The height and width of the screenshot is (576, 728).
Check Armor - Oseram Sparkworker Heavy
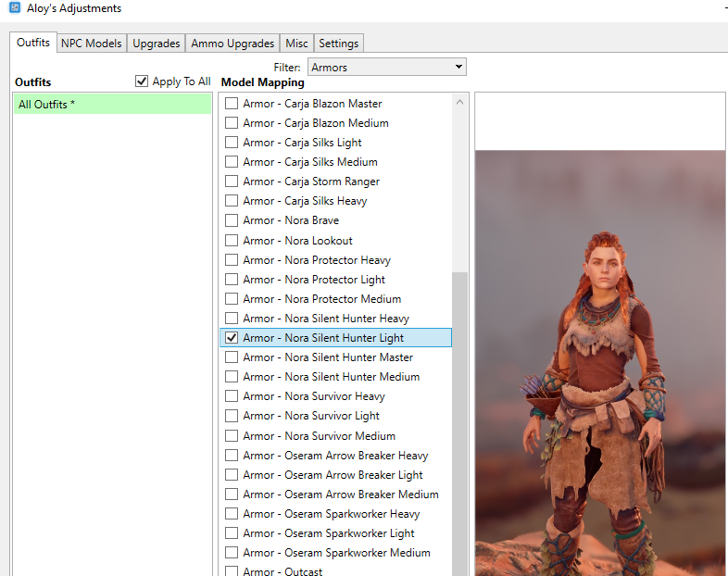(x=232, y=514)
